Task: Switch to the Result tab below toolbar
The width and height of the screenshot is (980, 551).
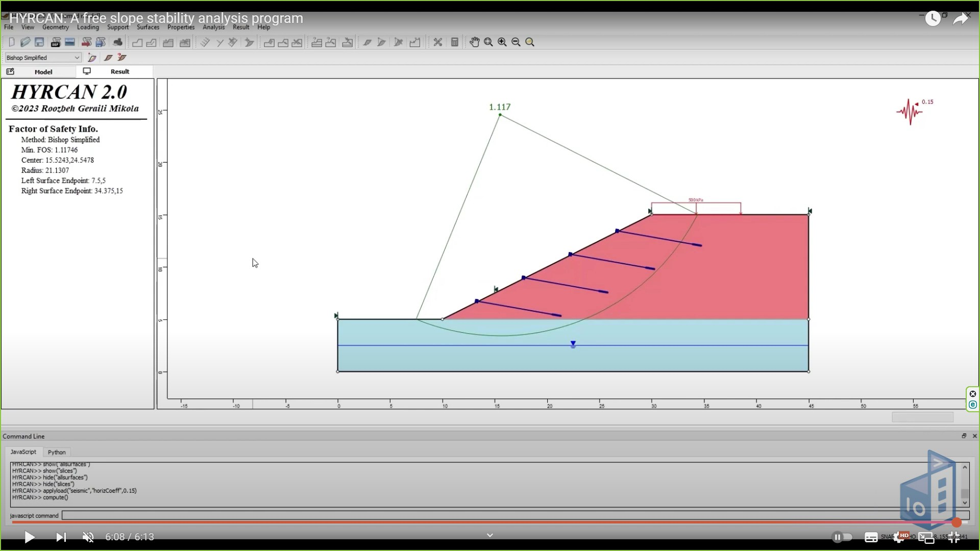Action: [115, 72]
